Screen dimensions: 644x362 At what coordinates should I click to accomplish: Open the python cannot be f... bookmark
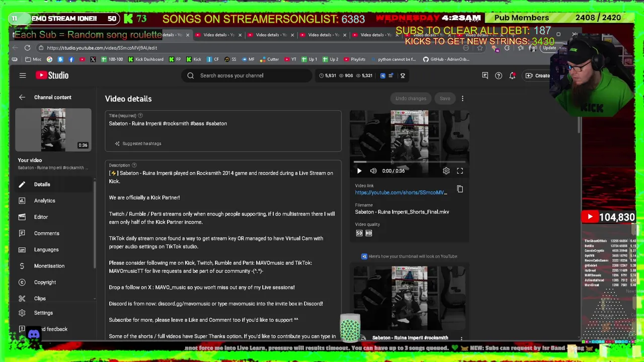coord(393,59)
